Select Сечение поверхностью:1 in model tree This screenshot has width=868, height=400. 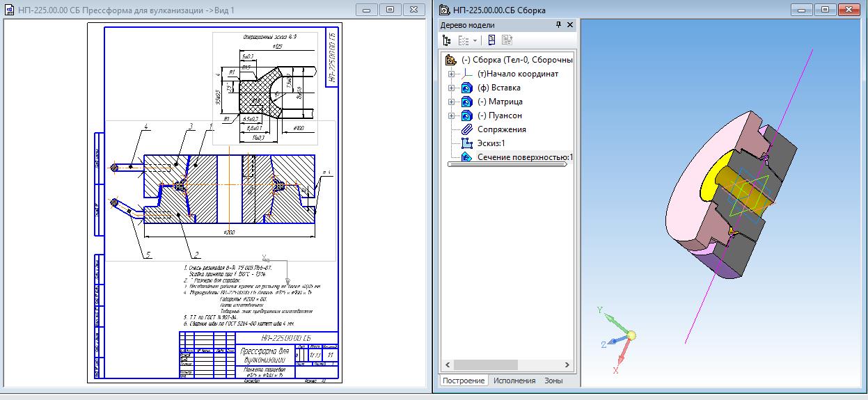point(525,157)
